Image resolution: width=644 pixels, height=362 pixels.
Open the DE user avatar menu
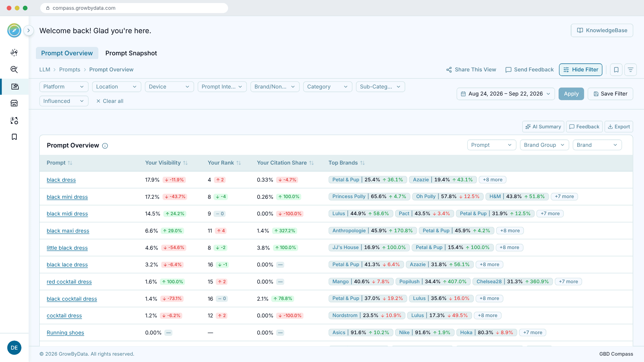click(14, 348)
